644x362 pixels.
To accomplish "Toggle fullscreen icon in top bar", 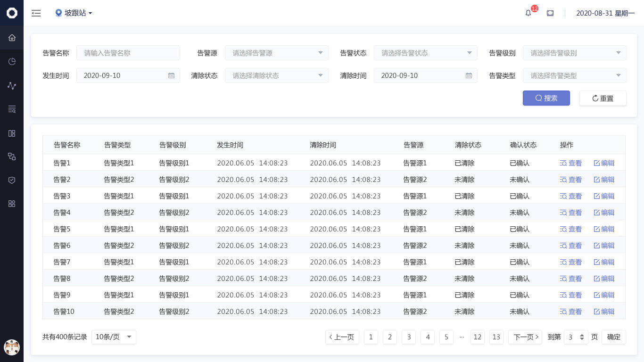I will coord(550,13).
